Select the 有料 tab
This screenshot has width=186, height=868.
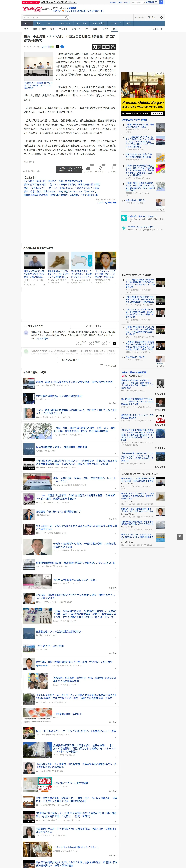click(x=128, y=23)
